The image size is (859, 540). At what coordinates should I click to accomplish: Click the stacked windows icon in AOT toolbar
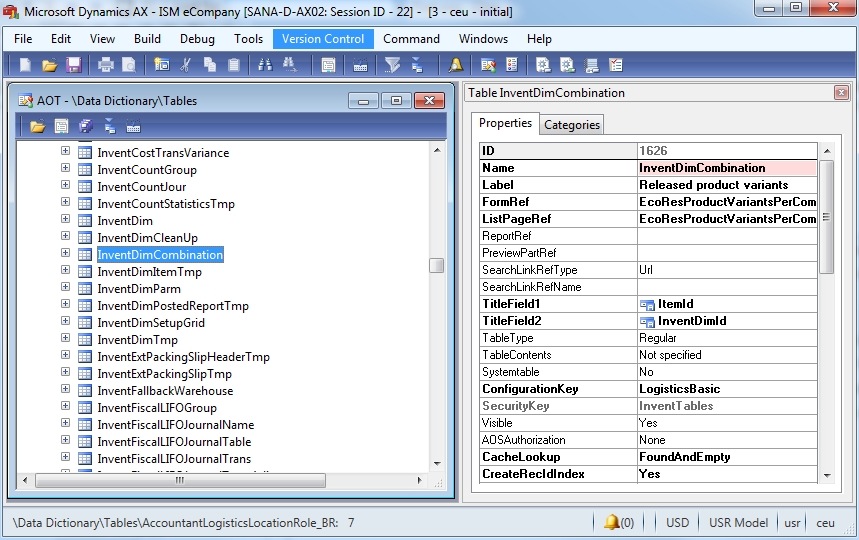tap(85, 127)
